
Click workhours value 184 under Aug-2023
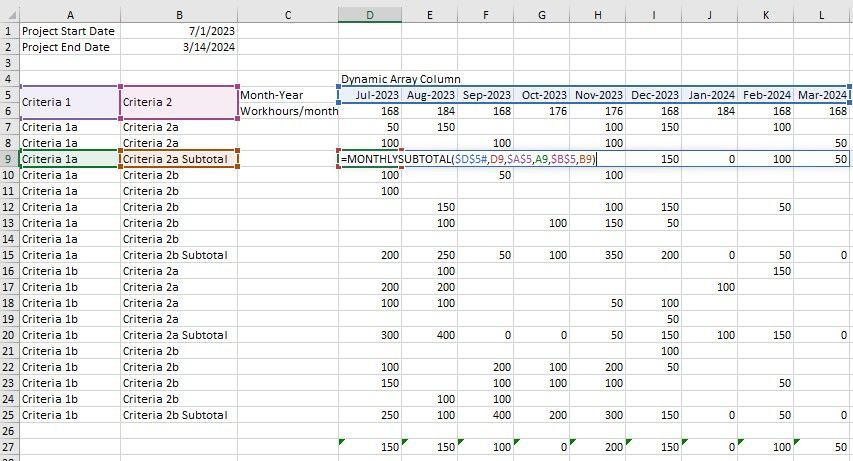(x=430, y=110)
